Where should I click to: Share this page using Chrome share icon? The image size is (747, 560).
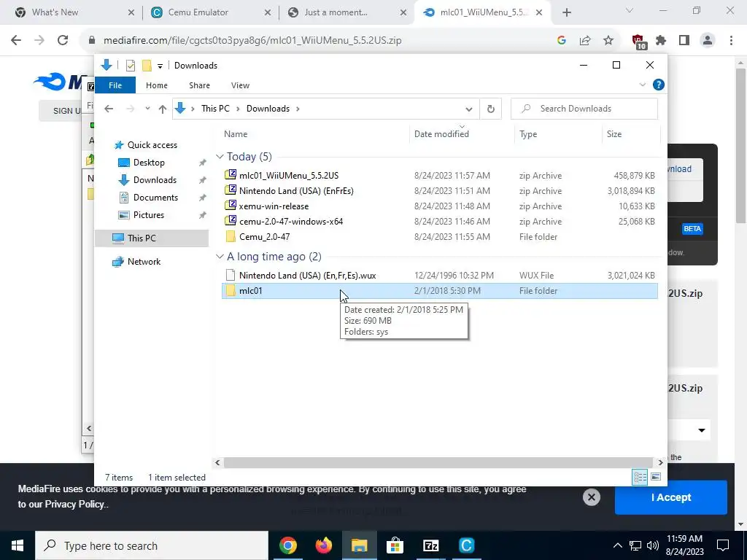(x=585, y=41)
